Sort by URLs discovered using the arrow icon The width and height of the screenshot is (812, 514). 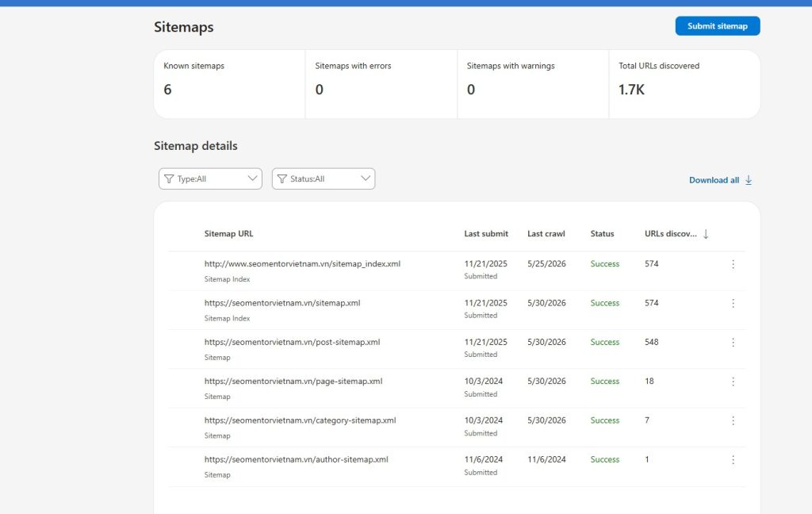(x=705, y=234)
